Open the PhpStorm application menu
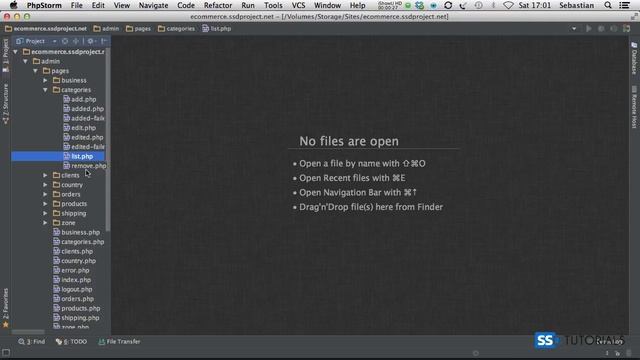 click(44, 5)
